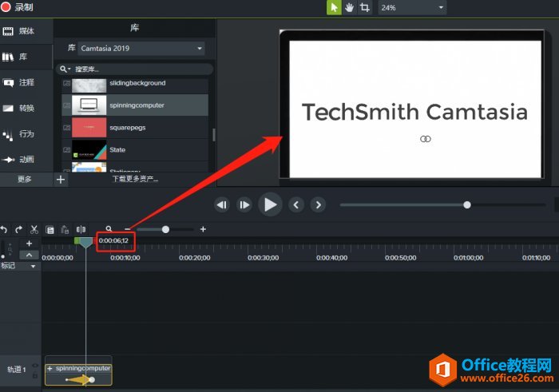Click the timeline zoom out minus button

(x=127, y=229)
